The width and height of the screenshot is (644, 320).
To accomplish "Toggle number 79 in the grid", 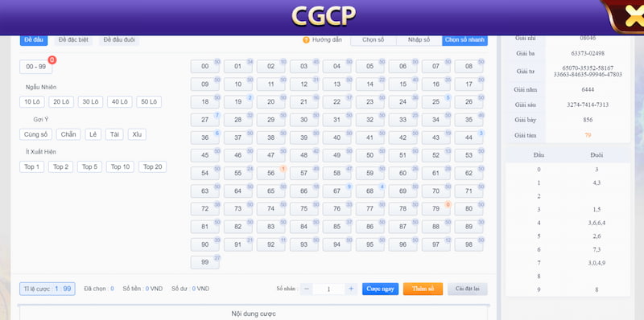I will click(436, 209).
